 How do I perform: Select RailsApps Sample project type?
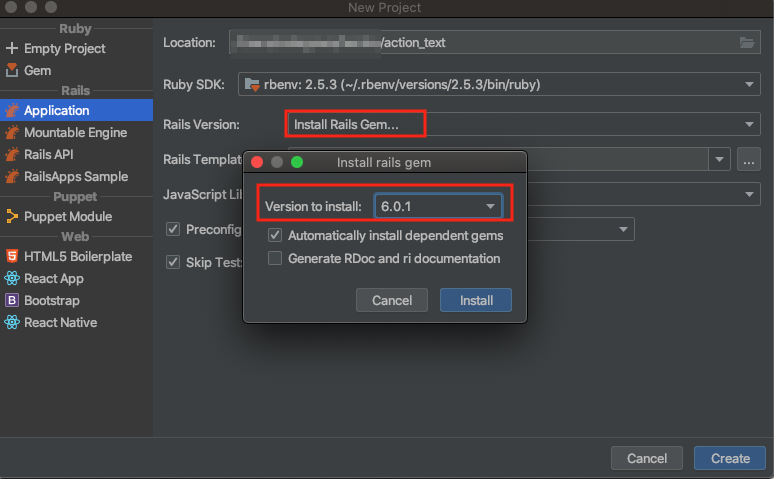(x=76, y=176)
